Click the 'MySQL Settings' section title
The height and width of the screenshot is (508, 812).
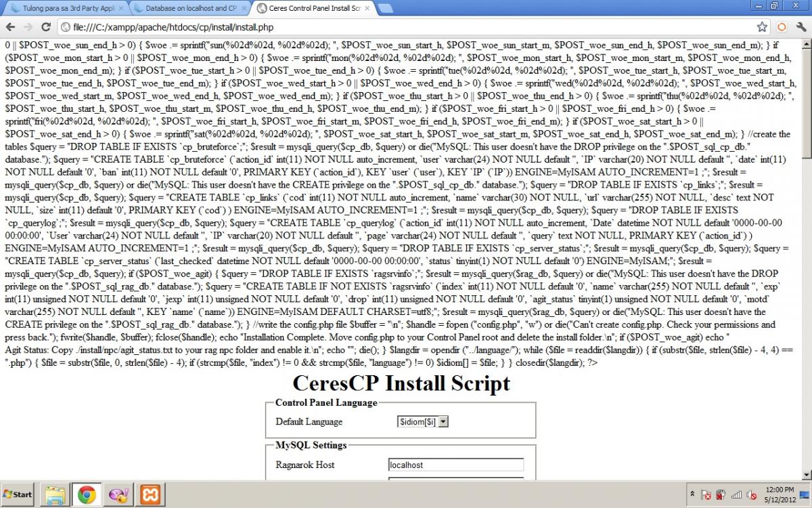[x=311, y=445]
